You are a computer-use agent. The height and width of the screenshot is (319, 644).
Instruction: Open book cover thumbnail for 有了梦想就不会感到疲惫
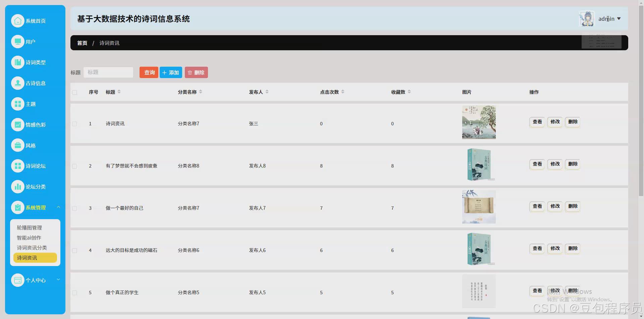[x=479, y=165]
